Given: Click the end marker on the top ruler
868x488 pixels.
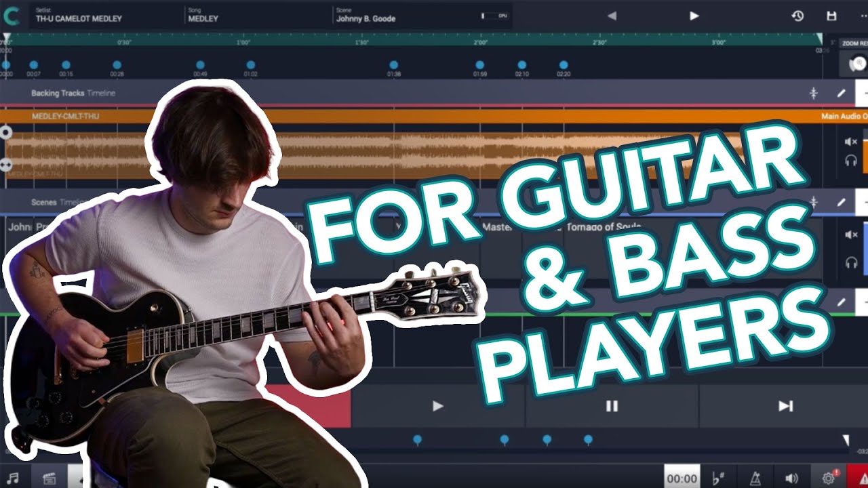Looking at the screenshot, I should [x=819, y=39].
